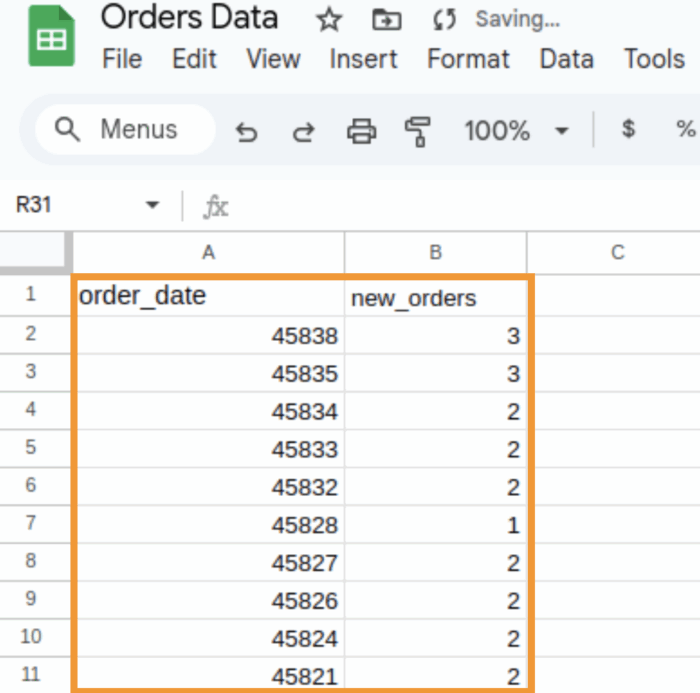
Task: Format as percent icon
Action: [x=685, y=129]
